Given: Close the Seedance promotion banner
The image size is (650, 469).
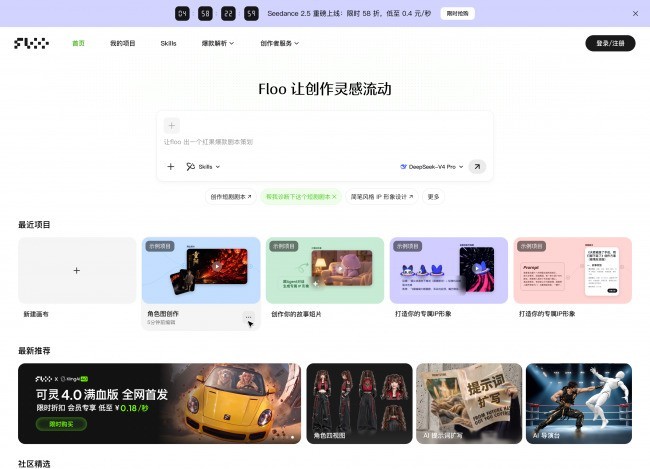Looking at the screenshot, I should tap(635, 14).
